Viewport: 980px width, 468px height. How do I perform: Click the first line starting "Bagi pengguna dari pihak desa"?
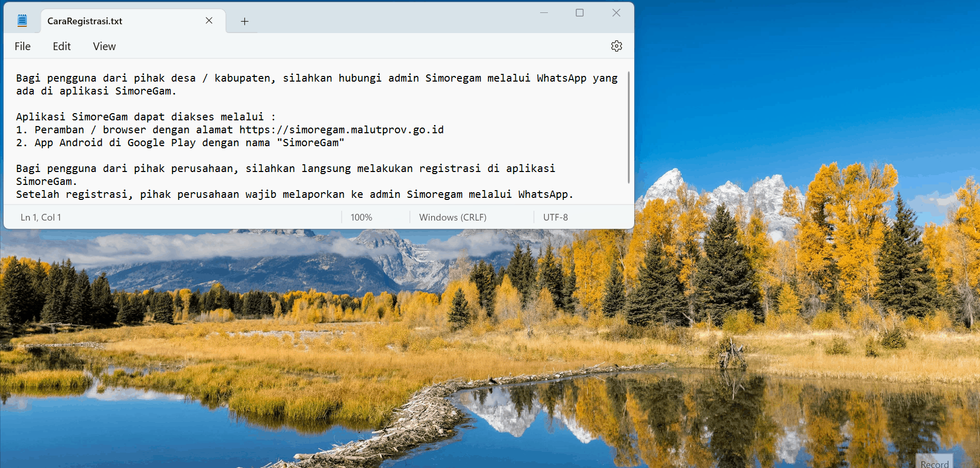point(317,78)
